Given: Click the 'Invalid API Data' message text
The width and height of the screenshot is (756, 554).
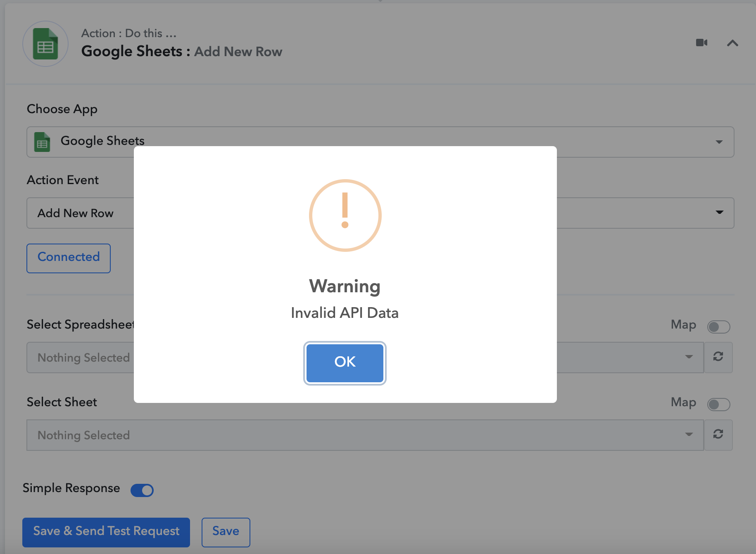Looking at the screenshot, I should 345,313.
